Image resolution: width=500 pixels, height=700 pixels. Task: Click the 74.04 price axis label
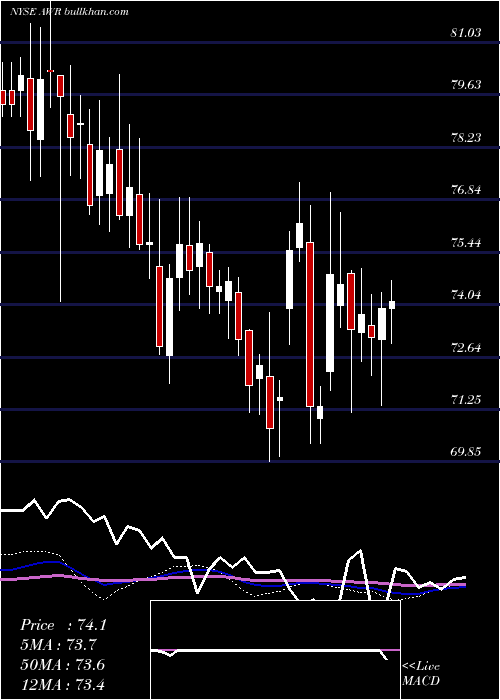pos(466,294)
